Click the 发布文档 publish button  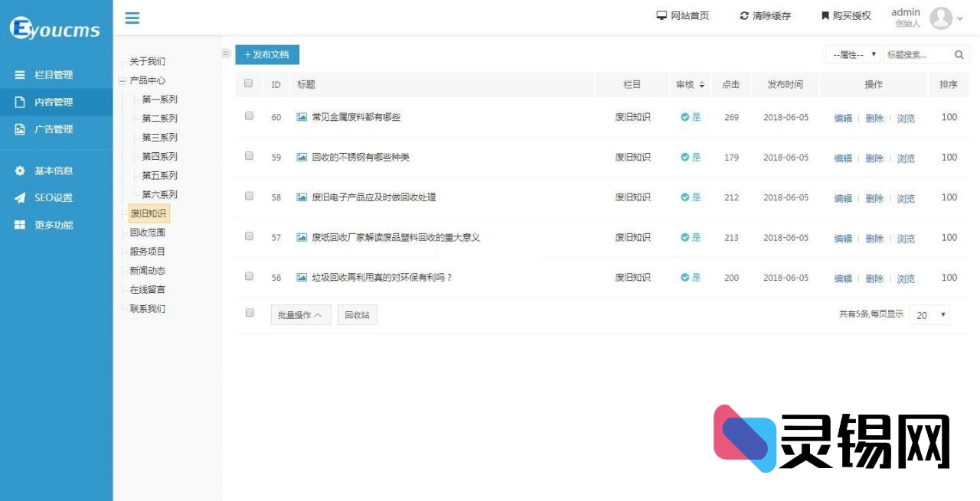pos(267,54)
